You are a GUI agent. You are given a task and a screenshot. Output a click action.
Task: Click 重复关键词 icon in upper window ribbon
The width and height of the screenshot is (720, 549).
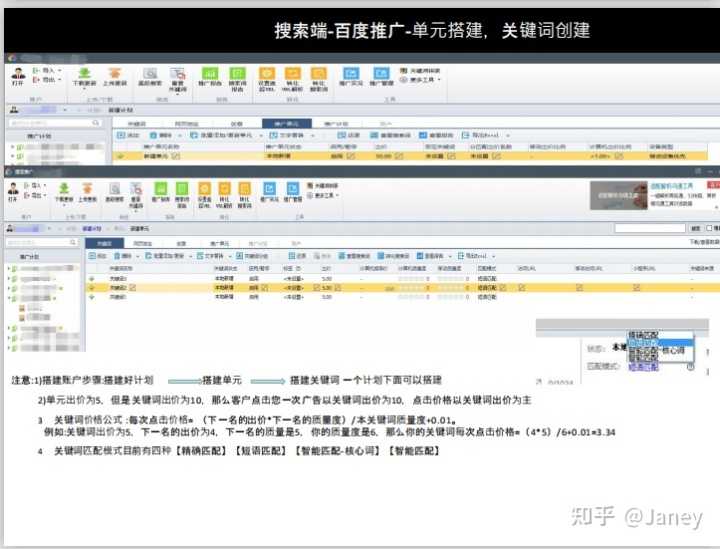(178, 80)
